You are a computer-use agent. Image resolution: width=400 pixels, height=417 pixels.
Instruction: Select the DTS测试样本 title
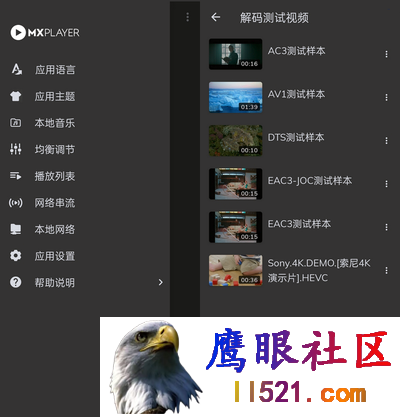(x=296, y=137)
